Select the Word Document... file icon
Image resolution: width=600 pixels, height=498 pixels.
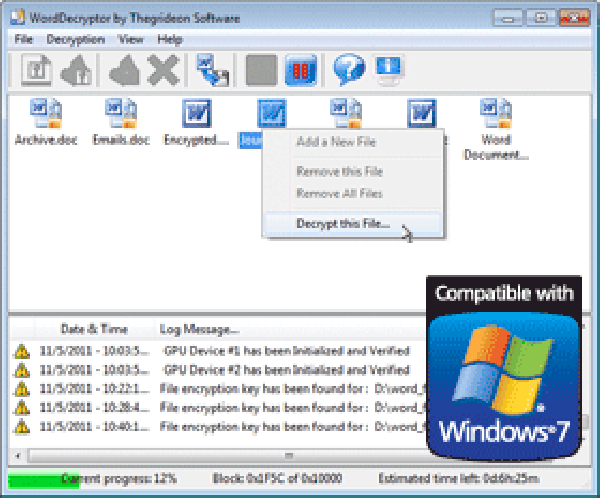pos(496,113)
